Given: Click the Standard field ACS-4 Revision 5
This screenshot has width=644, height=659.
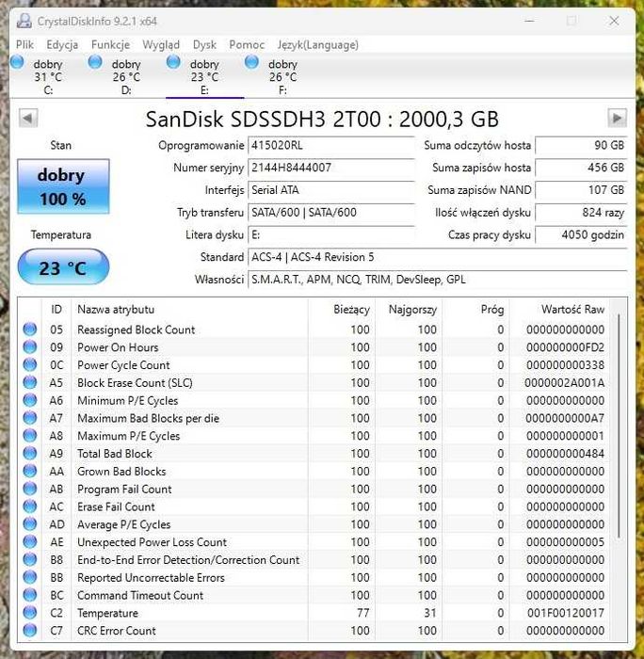Looking at the screenshot, I should [x=438, y=257].
